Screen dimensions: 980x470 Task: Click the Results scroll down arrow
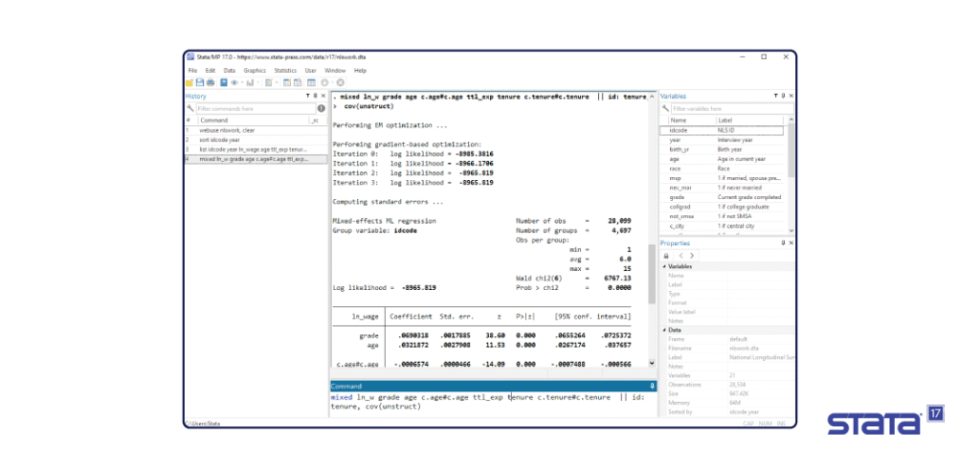652,363
